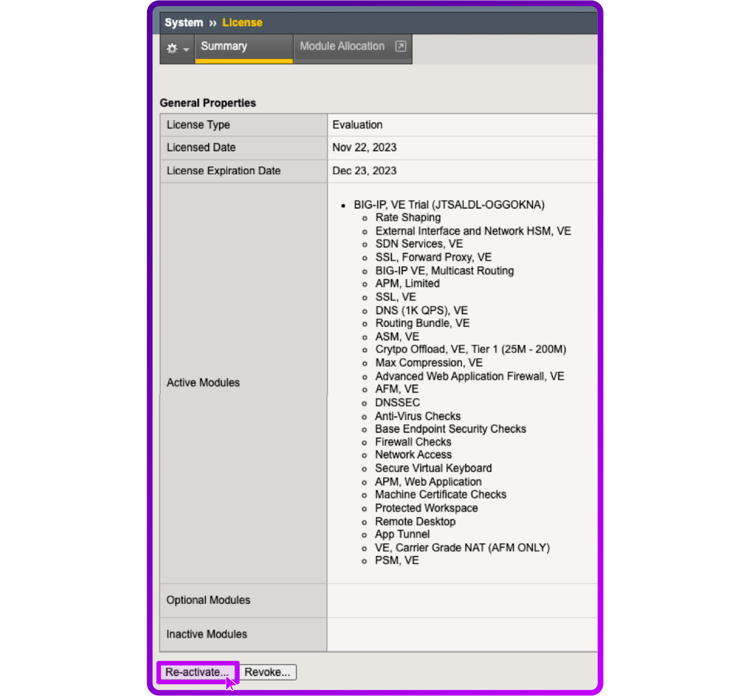Select BIG-IP, VE Trial (JTSALDL-OGGOKNA) entry

(449, 205)
